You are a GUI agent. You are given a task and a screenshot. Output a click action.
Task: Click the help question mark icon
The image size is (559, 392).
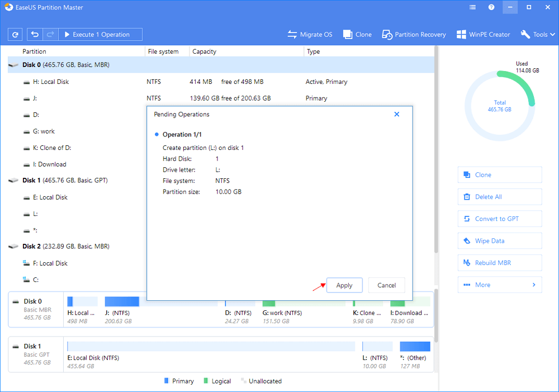pos(491,8)
